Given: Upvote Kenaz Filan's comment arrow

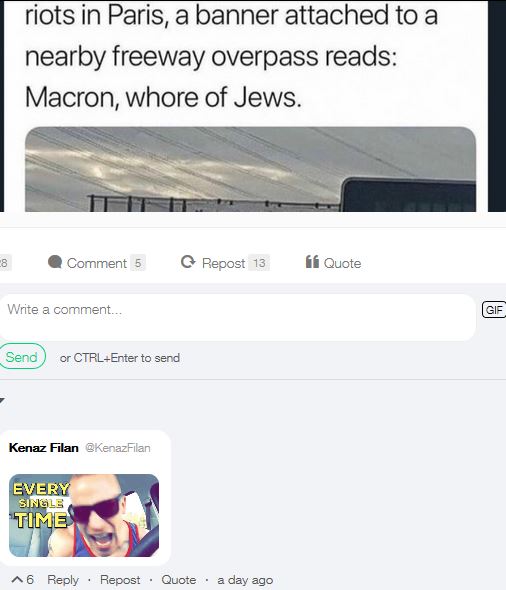Looking at the screenshot, I should (17, 579).
